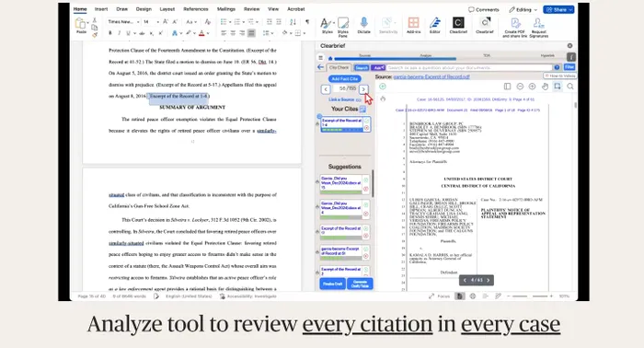The image size is (644, 348).
Task: Click the Clearbrief back arrow
Action: (x=321, y=67)
